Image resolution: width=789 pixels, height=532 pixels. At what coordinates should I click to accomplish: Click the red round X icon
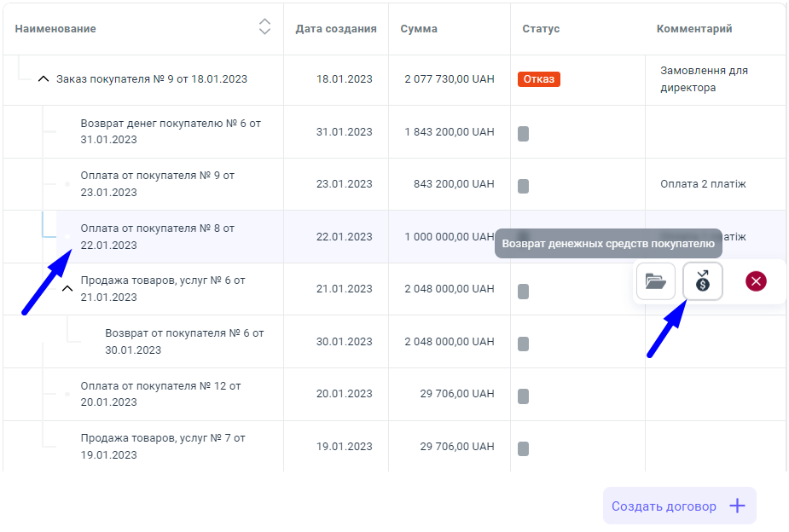755,281
